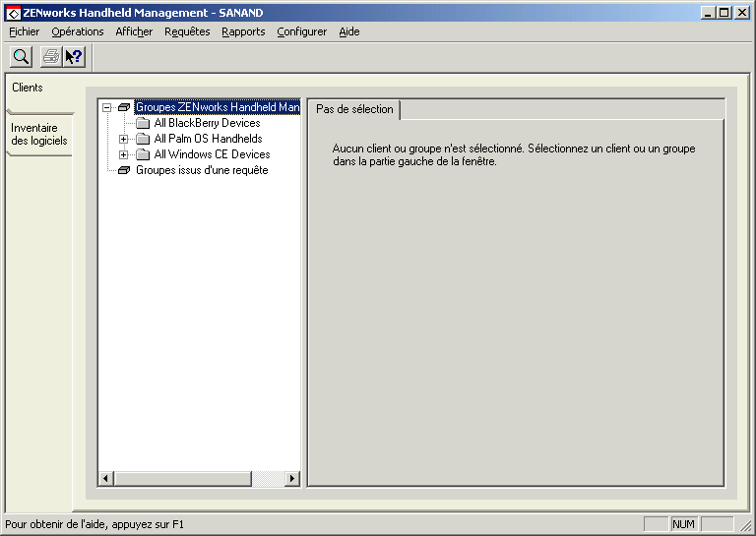Click the magnifying glass search toolbar icon
Screen dimensions: 756x536
[x=22, y=57]
